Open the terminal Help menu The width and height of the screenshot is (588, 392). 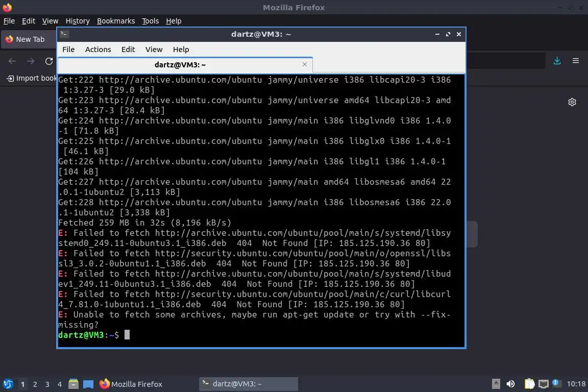tap(181, 50)
